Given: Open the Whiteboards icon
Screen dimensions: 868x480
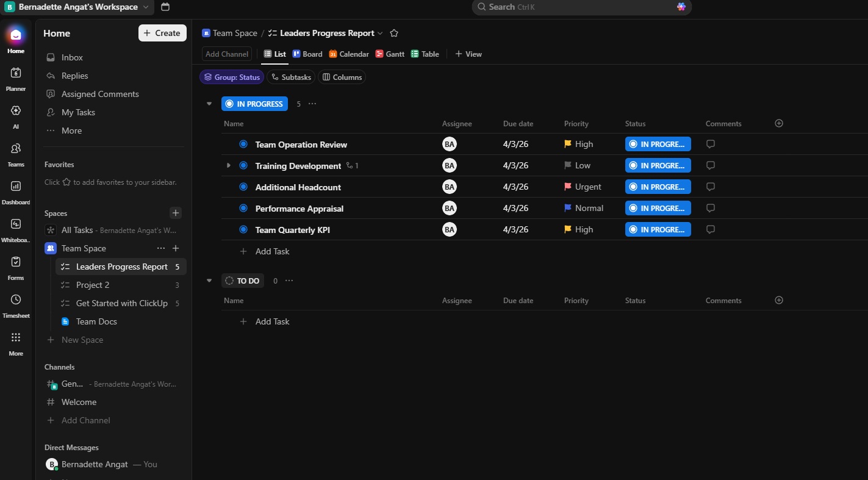Looking at the screenshot, I should tap(16, 224).
